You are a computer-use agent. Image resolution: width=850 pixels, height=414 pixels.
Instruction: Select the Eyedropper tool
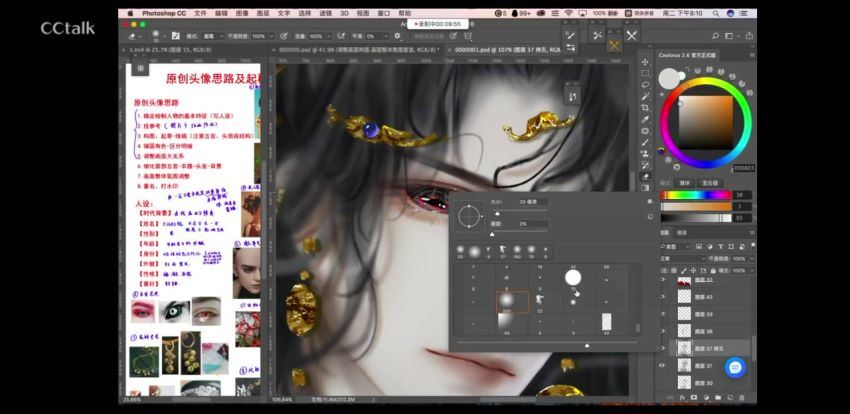645,119
